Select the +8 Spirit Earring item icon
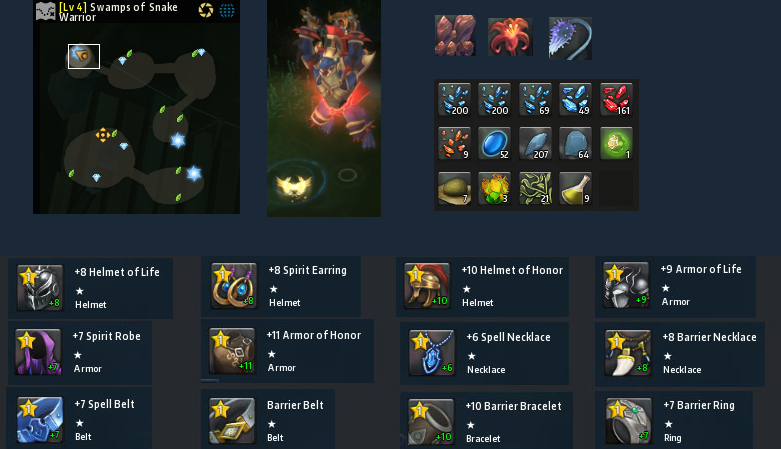This screenshot has width=781, height=449. pyautogui.click(x=234, y=286)
